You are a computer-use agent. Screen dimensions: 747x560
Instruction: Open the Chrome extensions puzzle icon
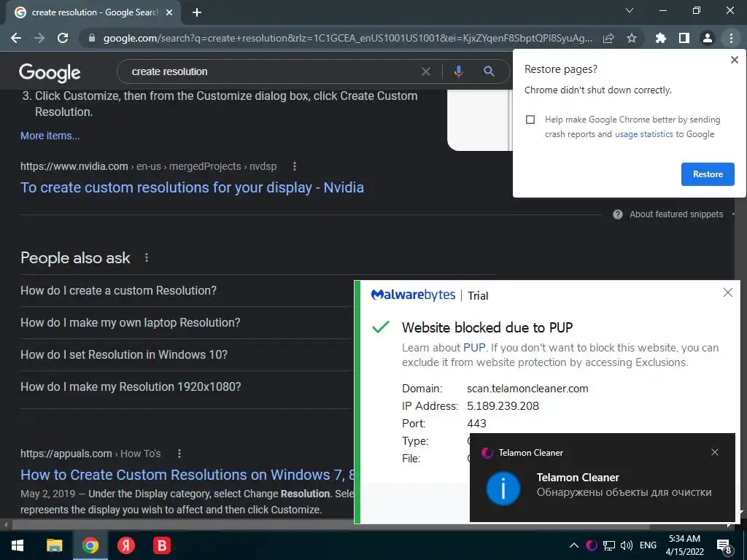pos(661,38)
